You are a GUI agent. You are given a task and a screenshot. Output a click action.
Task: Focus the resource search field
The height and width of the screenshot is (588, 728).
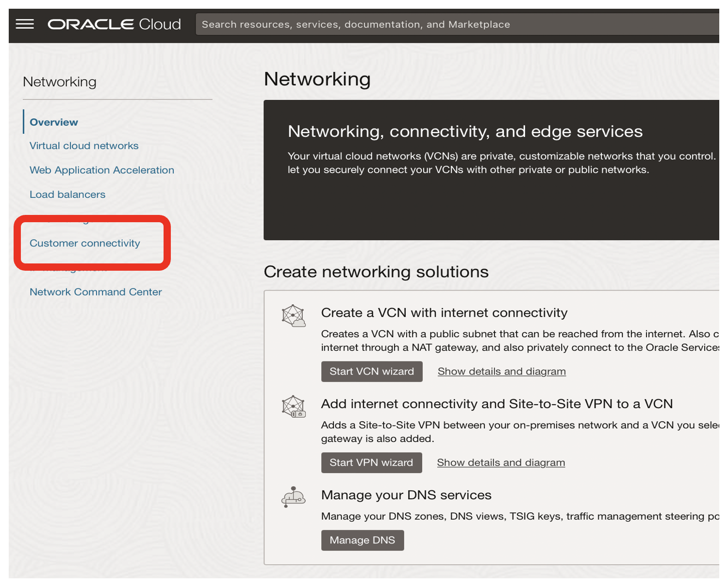[x=456, y=24]
